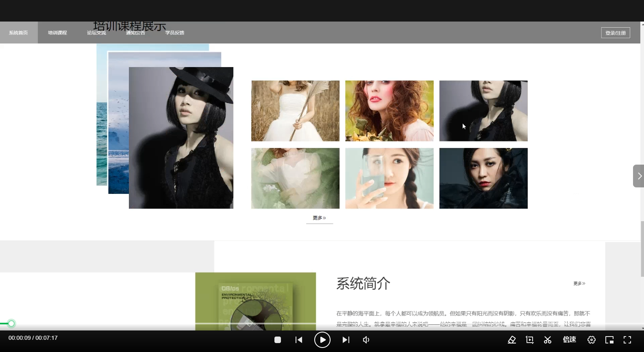Open the 论坛交流 nav tab
The height and width of the screenshot is (352, 644).
[x=96, y=33]
